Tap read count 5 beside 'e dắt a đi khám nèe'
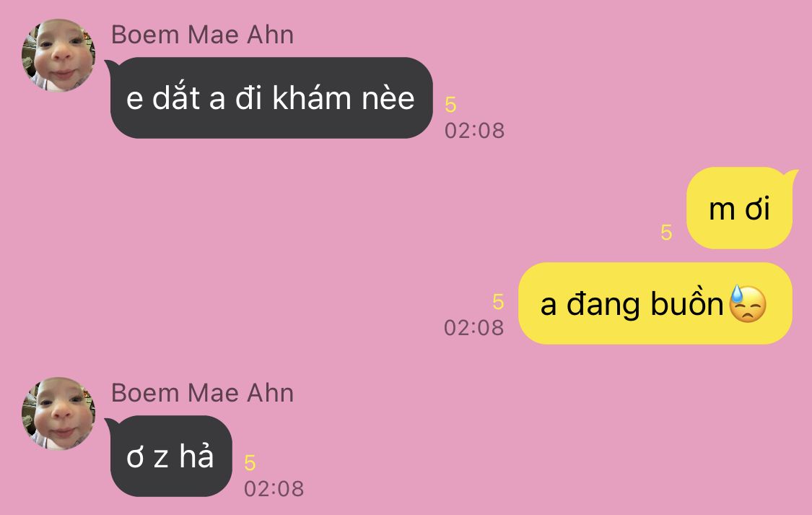The height and width of the screenshot is (515, 812). (x=450, y=105)
